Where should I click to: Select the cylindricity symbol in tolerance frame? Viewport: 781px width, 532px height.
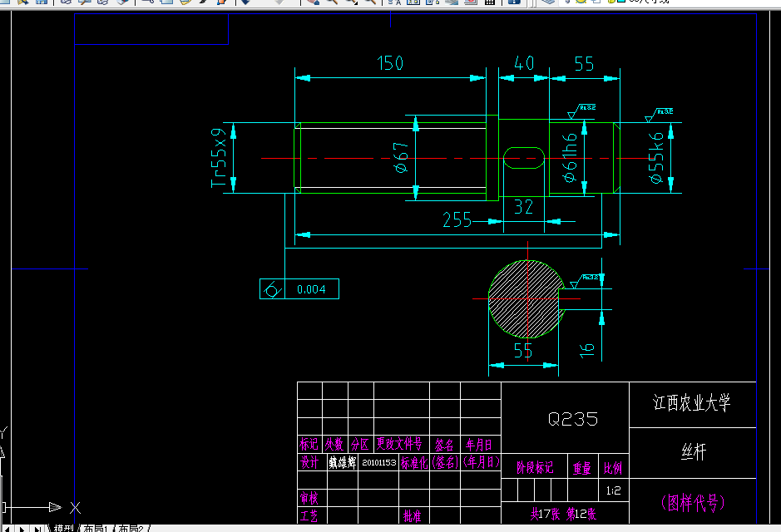(x=272, y=289)
